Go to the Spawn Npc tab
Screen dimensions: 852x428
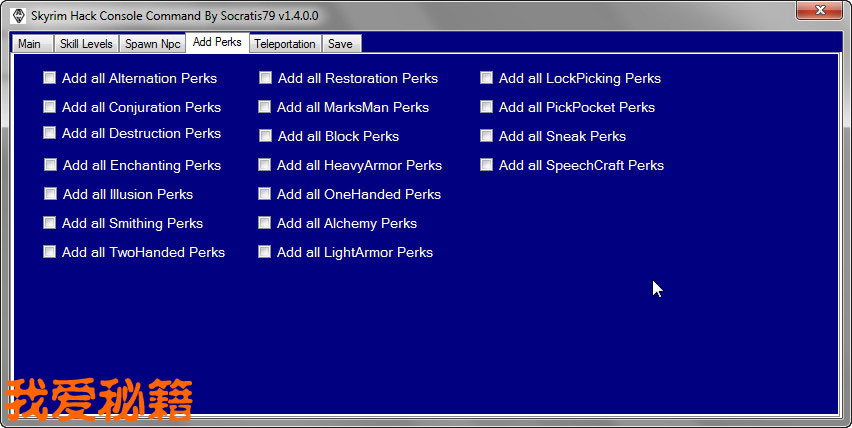pos(152,44)
